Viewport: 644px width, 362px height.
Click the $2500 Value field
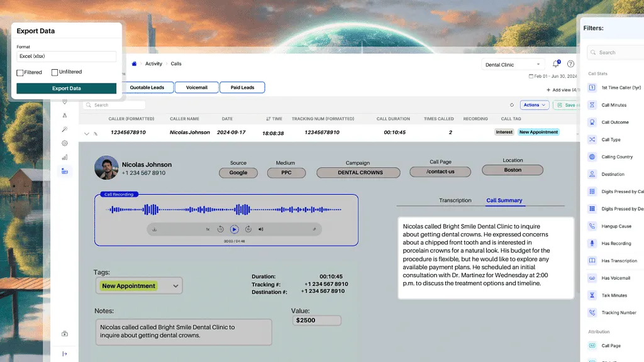point(317,320)
